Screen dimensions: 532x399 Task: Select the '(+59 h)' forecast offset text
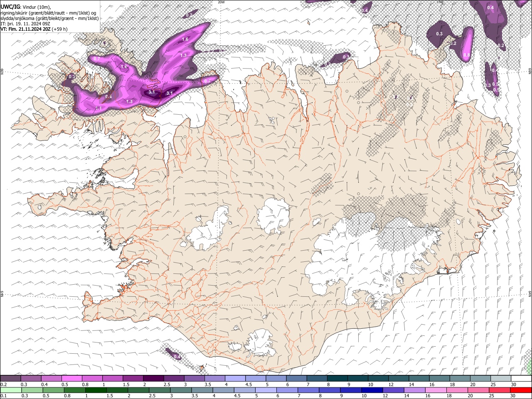click(60, 29)
